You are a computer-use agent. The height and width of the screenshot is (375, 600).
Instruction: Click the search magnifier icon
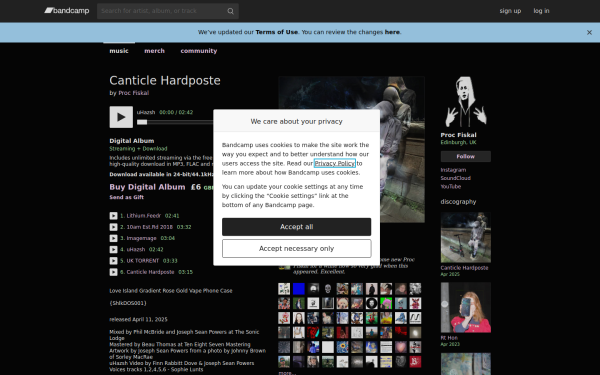[x=230, y=11]
